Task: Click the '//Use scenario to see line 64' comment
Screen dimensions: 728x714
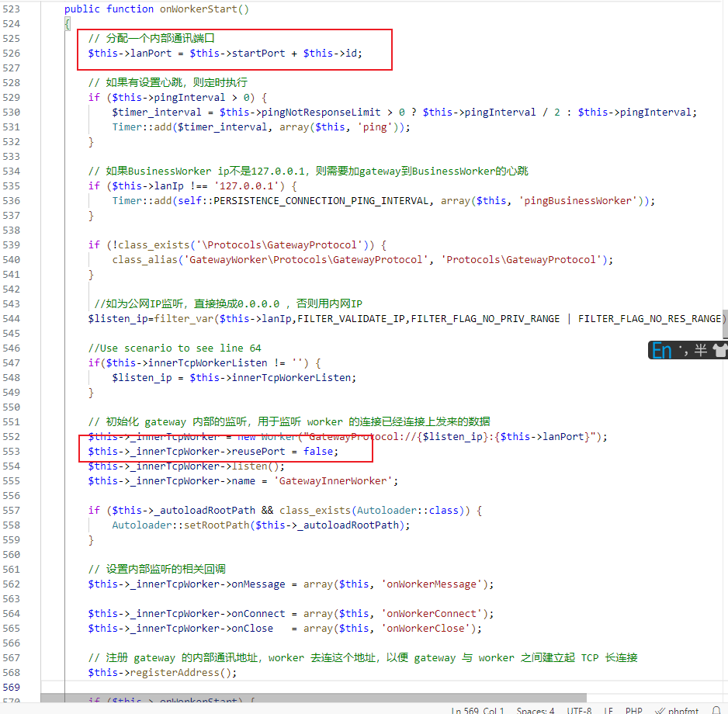Action: (x=175, y=348)
